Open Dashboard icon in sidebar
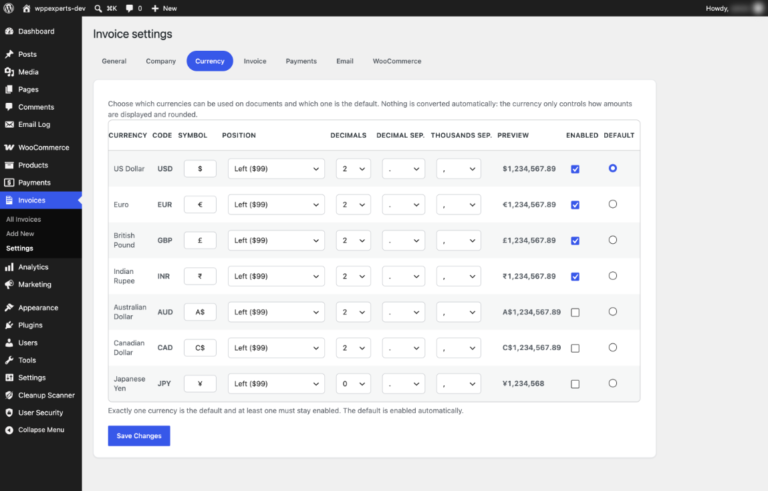 [9, 31]
